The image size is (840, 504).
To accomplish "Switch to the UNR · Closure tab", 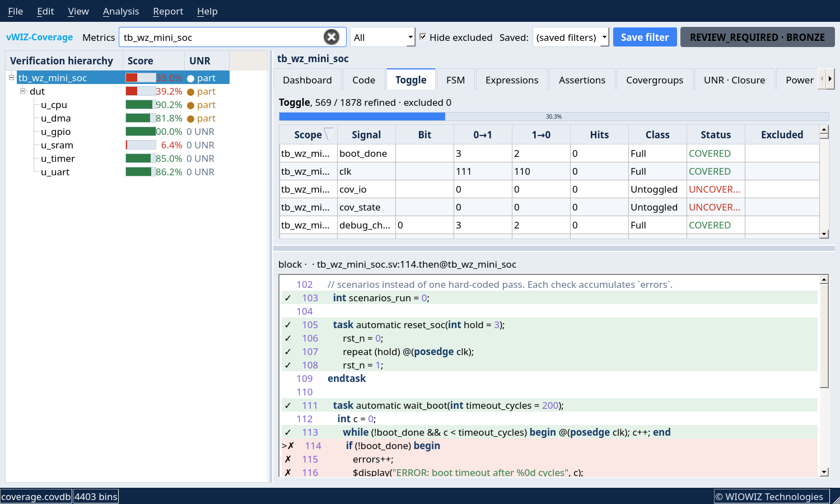I will [734, 80].
